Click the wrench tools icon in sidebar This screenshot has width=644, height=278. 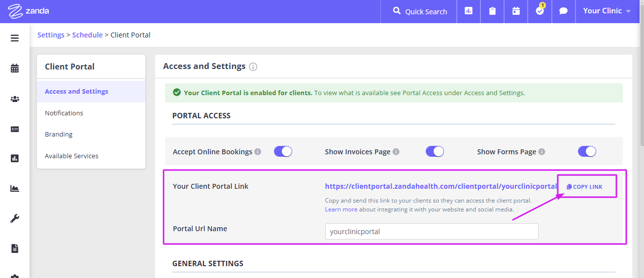point(15,218)
